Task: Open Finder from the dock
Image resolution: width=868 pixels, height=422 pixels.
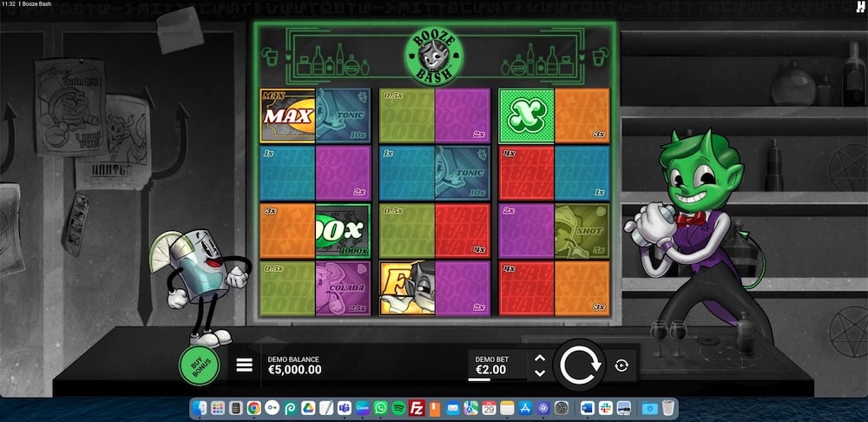Action: point(201,409)
